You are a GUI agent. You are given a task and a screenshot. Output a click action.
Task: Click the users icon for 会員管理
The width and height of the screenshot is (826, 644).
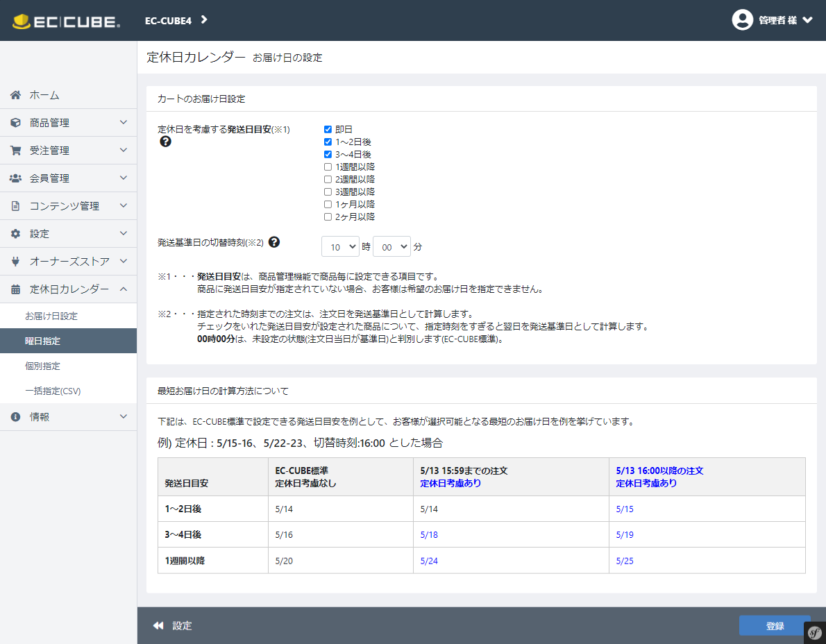click(16, 178)
